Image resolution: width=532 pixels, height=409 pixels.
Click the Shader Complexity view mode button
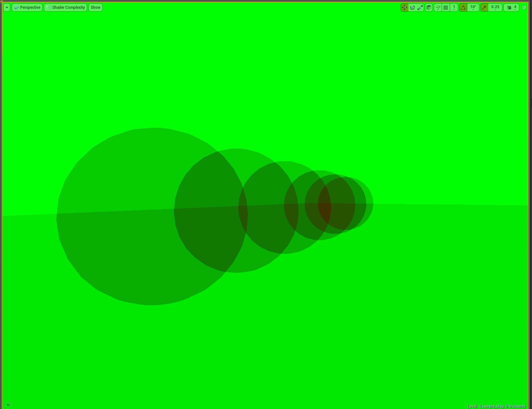(65, 7)
